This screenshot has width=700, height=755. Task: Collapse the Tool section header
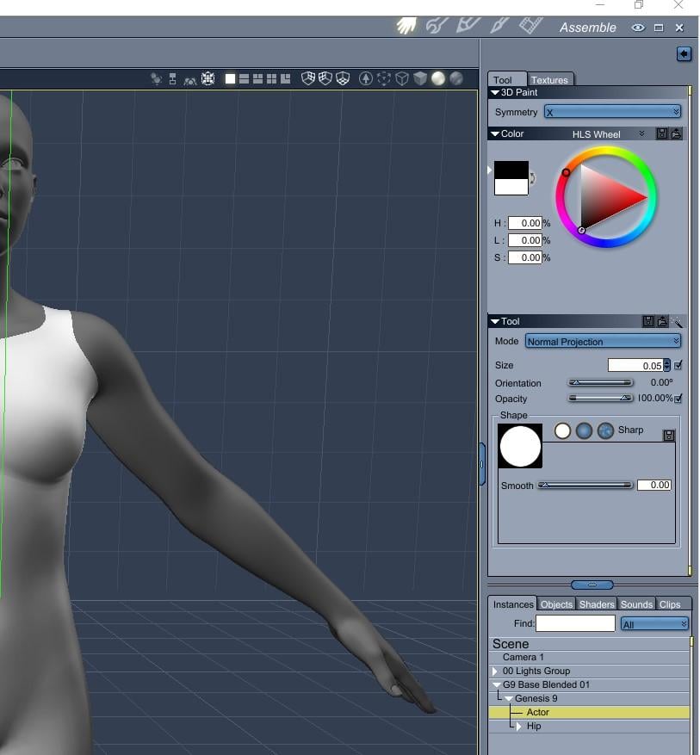pyautogui.click(x=495, y=321)
